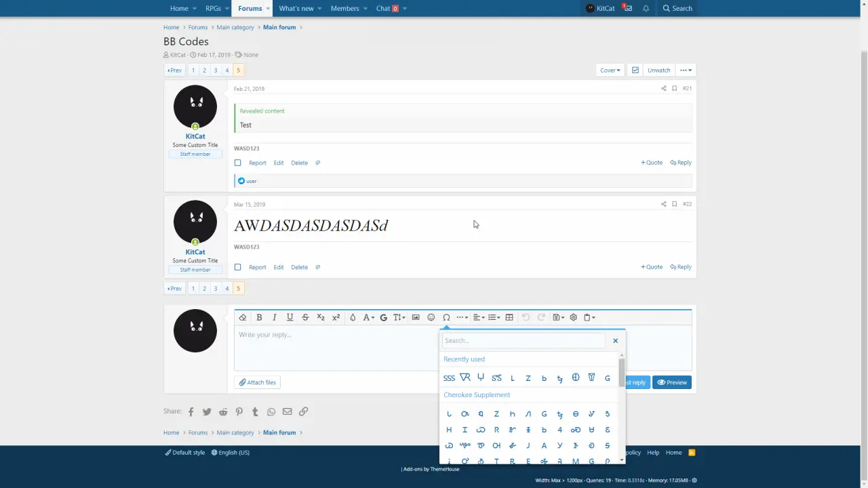Click the Attach files button
Image resolution: width=868 pixels, height=488 pixels.
click(x=258, y=382)
